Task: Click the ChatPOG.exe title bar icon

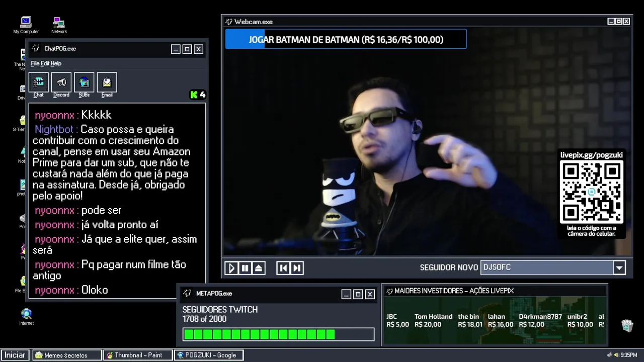Action: pyautogui.click(x=36, y=49)
